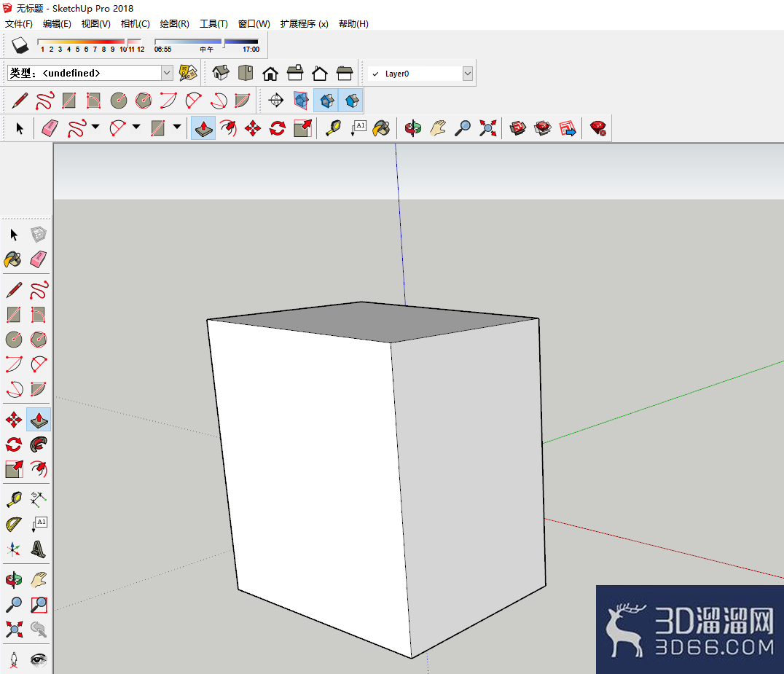The width and height of the screenshot is (784, 674).
Task: Select the 3D Text tool
Action: 39,549
